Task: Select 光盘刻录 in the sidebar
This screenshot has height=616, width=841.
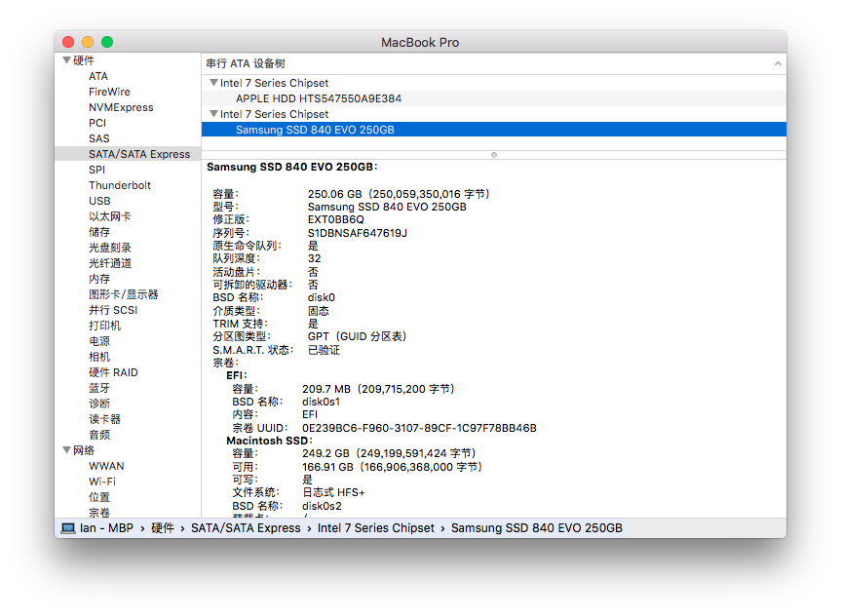Action: pos(109,248)
